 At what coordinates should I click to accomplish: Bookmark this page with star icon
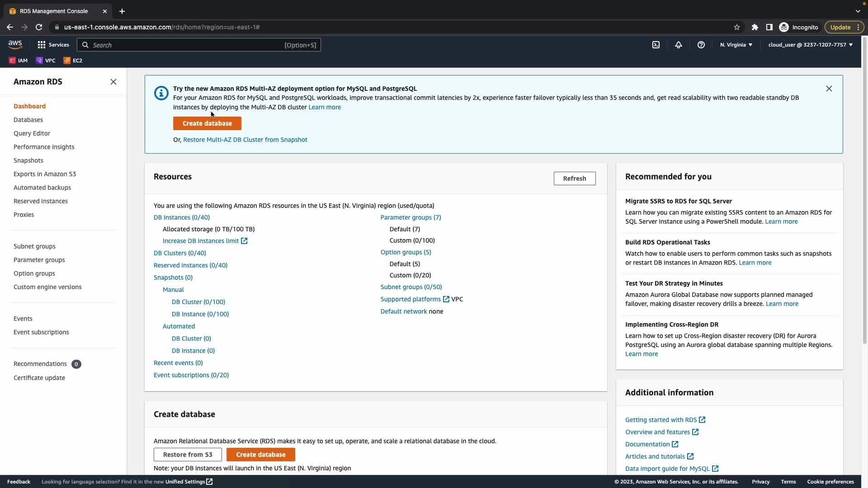[737, 27]
